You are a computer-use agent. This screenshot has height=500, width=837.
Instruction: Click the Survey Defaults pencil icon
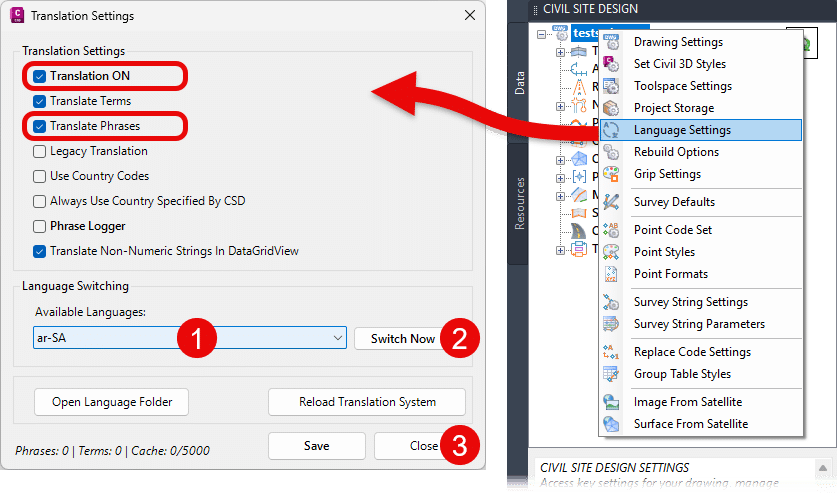(611, 202)
